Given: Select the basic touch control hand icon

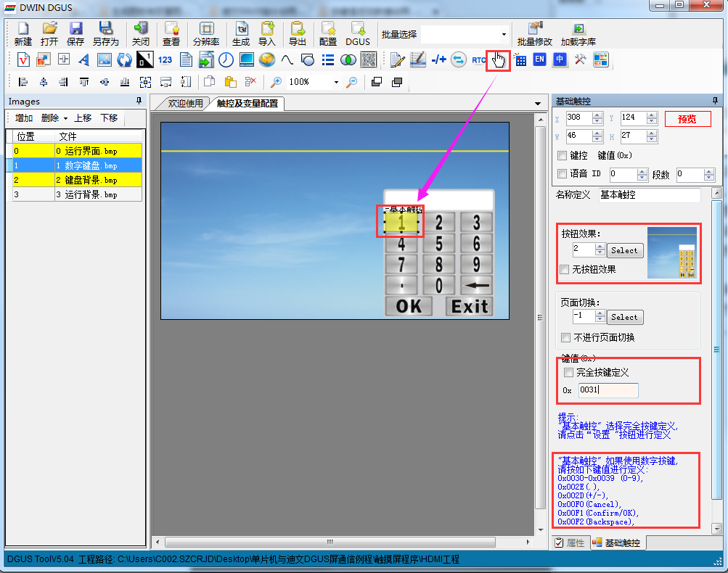Looking at the screenshot, I should pyautogui.click(x=498, y=59).
